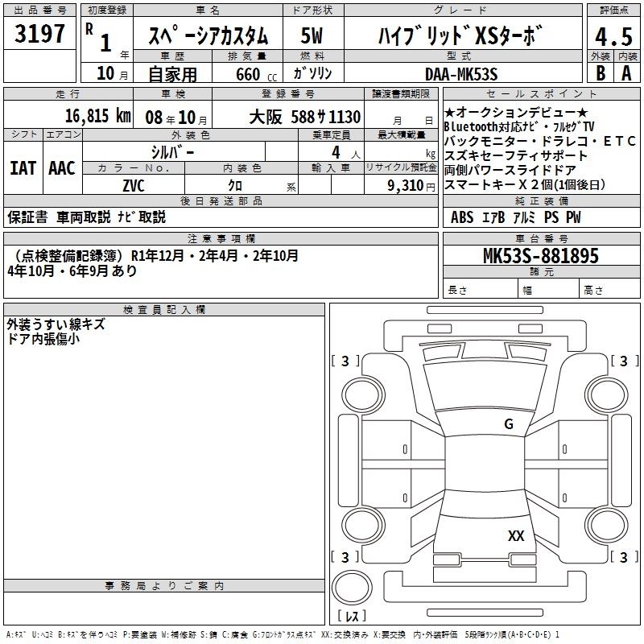
Task: Click the chassis number MK53S-881895
Action: tap(540, 256)
